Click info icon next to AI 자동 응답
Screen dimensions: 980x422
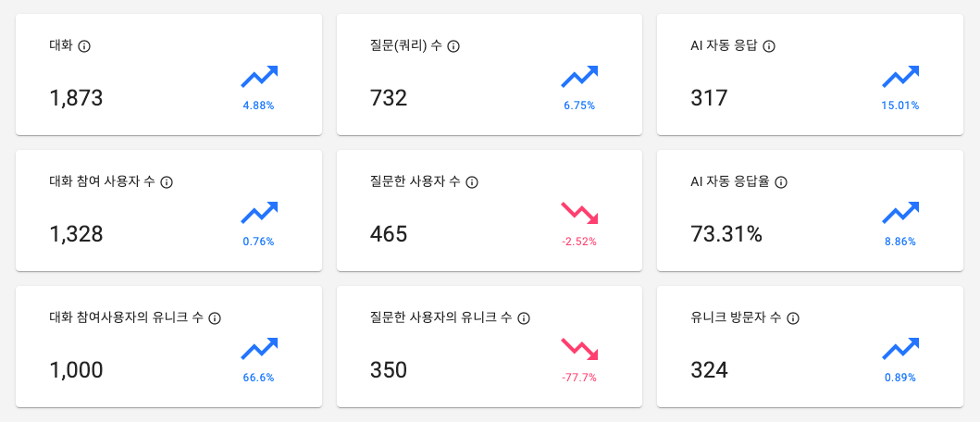[x=769, y=46]
